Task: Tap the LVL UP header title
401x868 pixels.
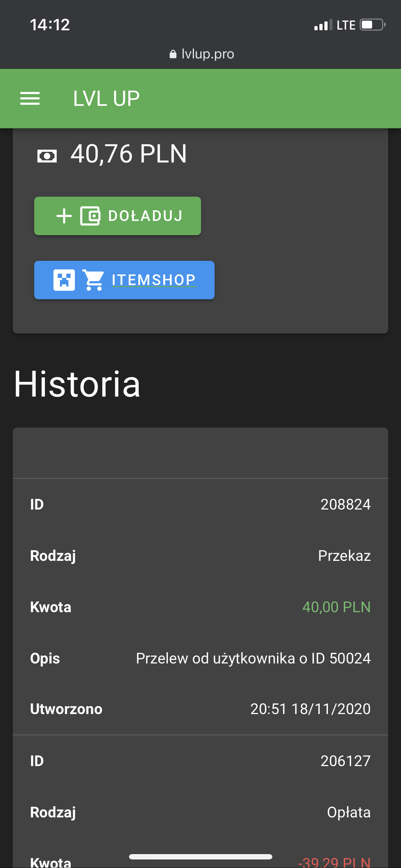Action: [x=106, y=98]
